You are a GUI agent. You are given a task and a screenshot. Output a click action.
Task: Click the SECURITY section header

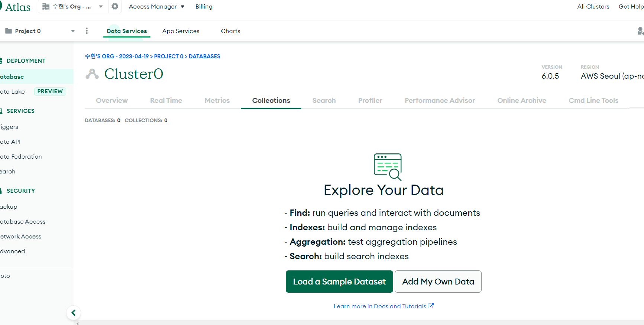(x=21, y=191)
